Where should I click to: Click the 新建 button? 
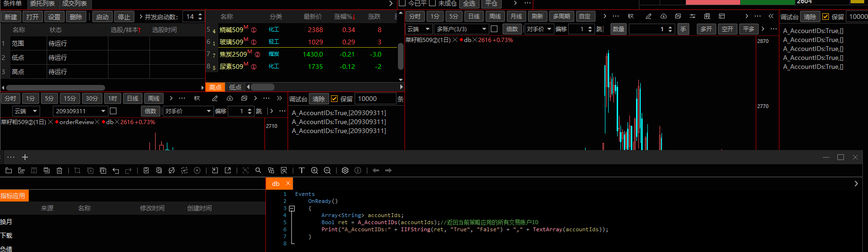(11, 17)
